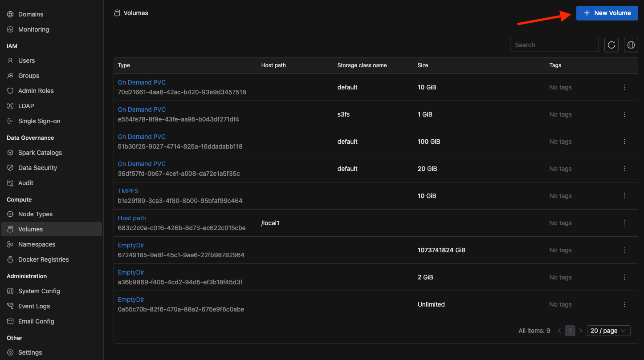This screenshot has width=644, height=360.
Task: Click the Data Security shield icon
Action: pyautogui.click(x=10, y=168)
